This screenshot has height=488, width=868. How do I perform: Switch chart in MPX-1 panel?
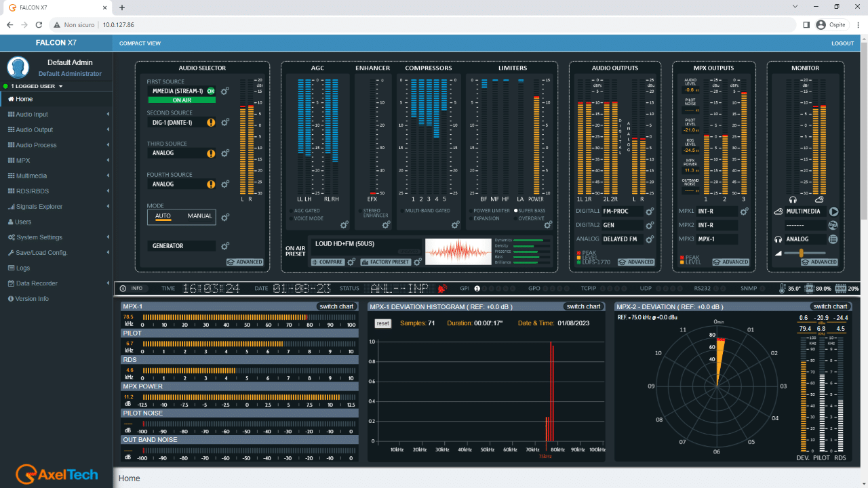[337, 306]
